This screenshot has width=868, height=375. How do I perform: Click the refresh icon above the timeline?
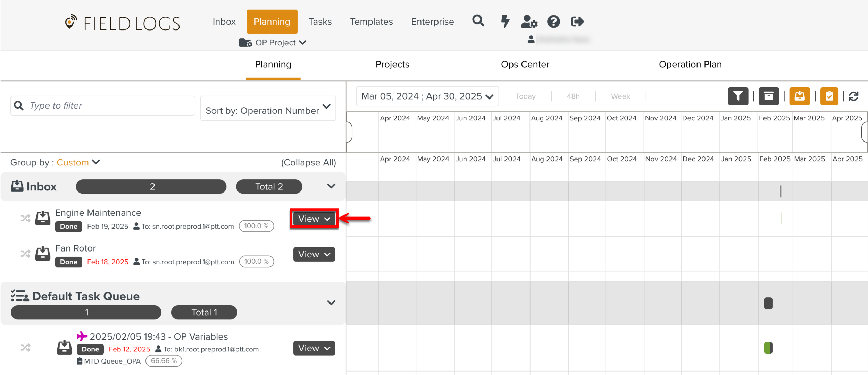[853, 96]
